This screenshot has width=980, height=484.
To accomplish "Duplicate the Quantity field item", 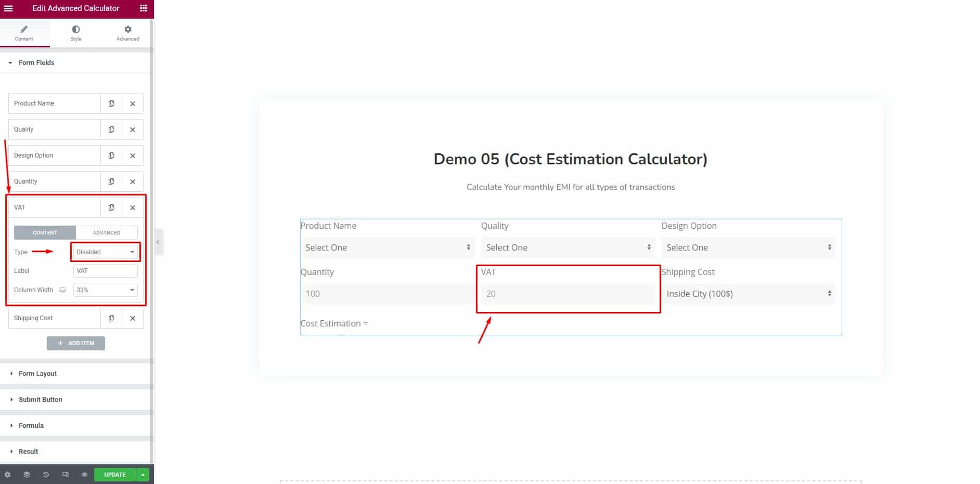I will 111,181.
